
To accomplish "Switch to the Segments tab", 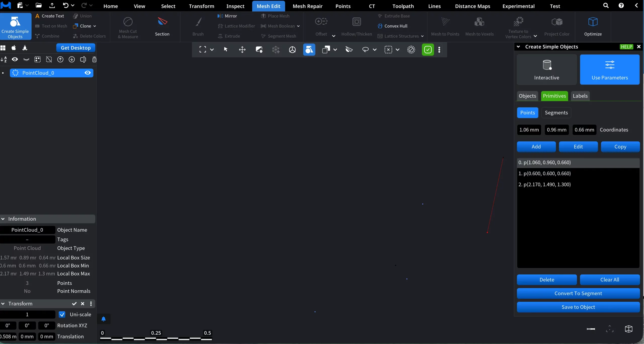I will click(x=556, y=113).
